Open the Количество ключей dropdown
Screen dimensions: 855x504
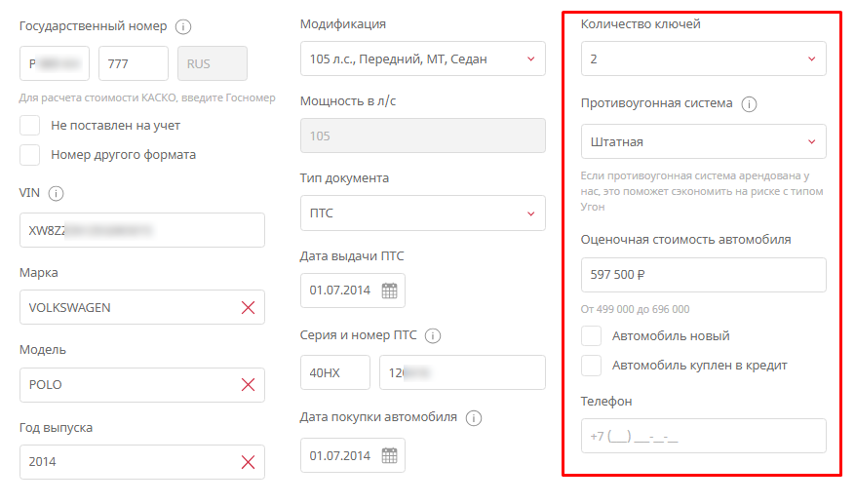[x=703, y=58]
